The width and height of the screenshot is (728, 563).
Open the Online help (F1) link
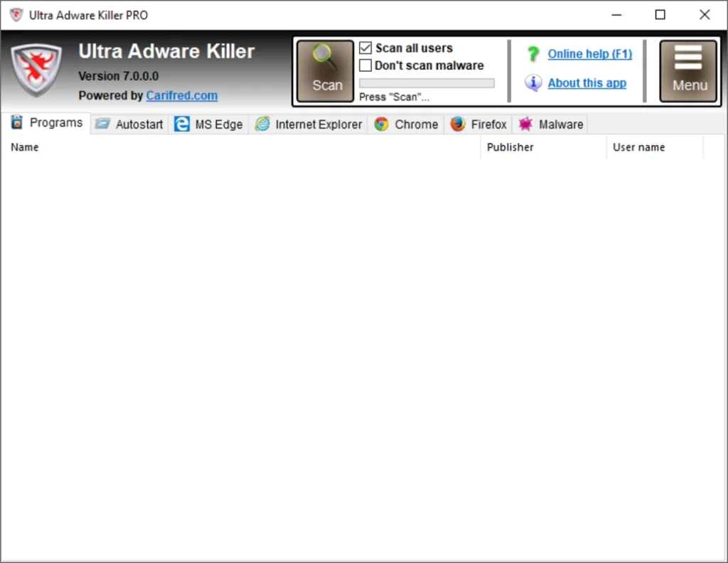(x=589, y=54)
